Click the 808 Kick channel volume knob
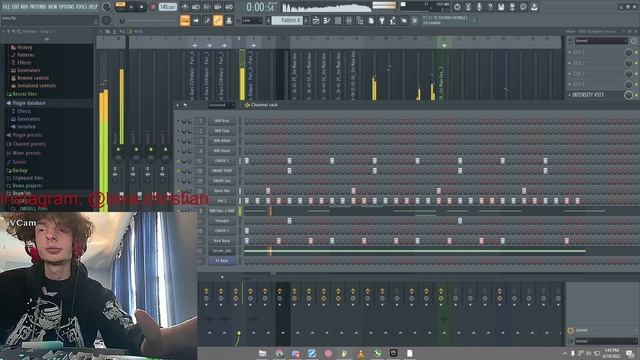The width and height of the screenshot is (640, 360). pos(190,121)
